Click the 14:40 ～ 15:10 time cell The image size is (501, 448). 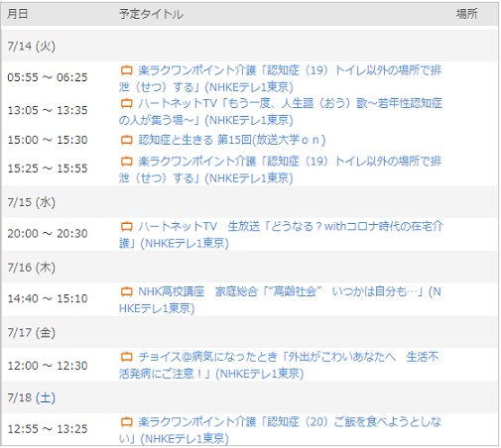(x=48, y=298)
